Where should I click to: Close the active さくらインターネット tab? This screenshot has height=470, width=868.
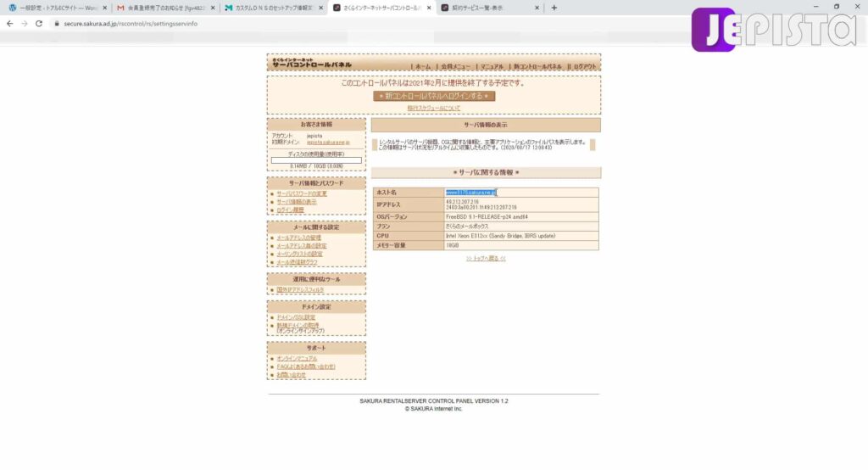pyautogui.click(x=428, y=8)
